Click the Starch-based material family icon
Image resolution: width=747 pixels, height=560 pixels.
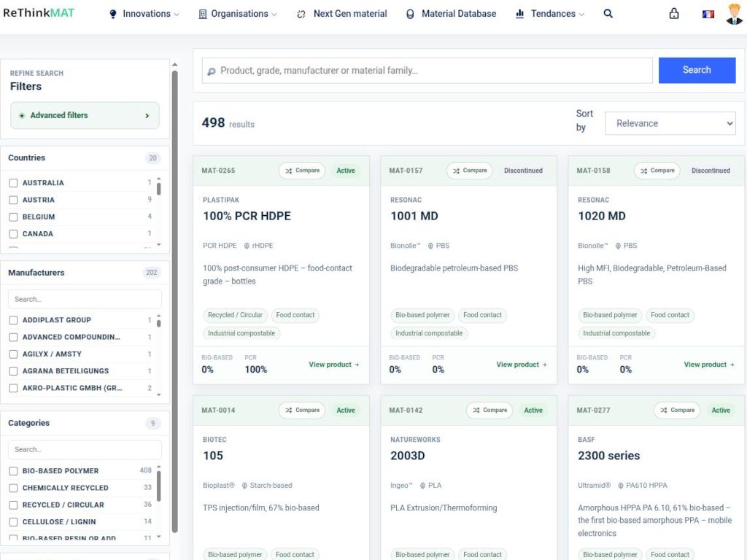pyautogui.click(x=244, y=486)
